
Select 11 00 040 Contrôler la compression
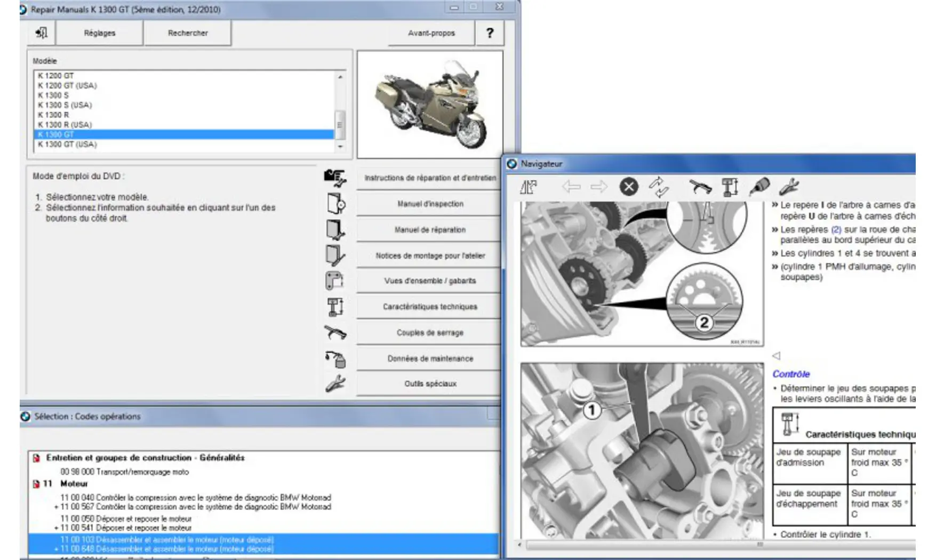tap(195, 497)
